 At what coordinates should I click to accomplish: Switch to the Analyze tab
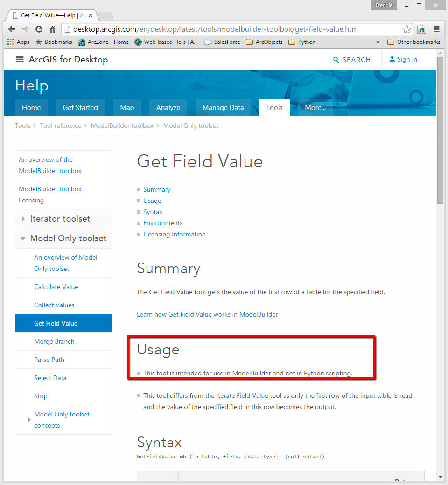click(168, 108)
